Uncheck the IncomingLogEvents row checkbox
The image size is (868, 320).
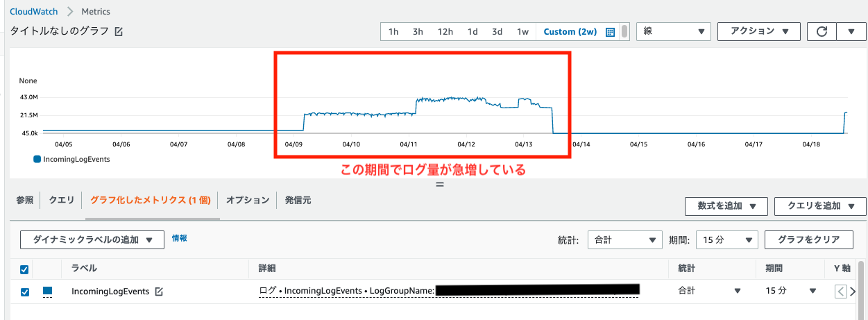pyautogui.click(x=25, y=292)
